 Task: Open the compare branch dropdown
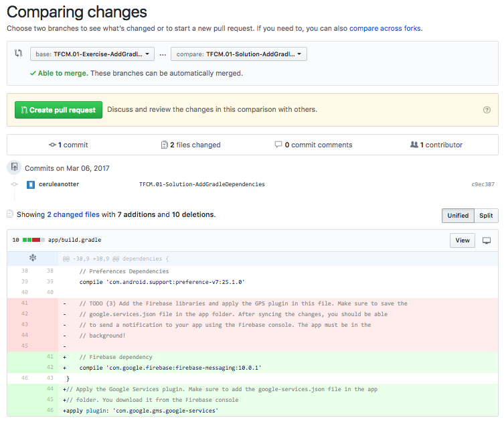238,54
